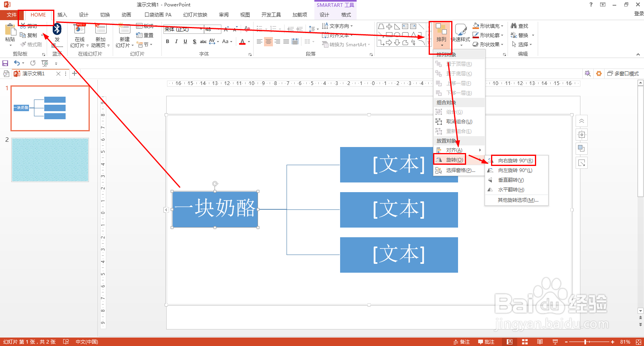Screen dimensions: 644x346
Task: Switch to slide sorter view in status bar
Action: pos(525,342)
